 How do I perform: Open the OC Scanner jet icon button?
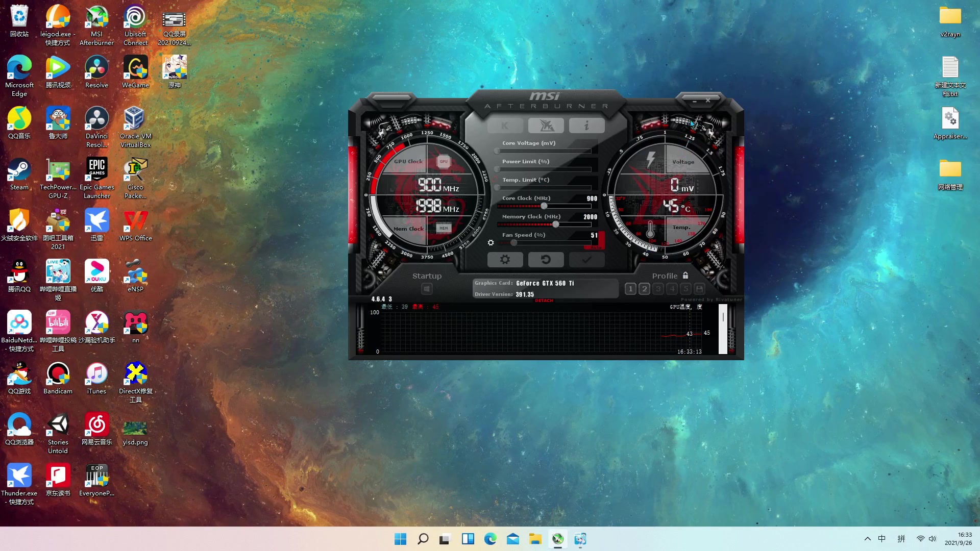[x=546, y=126]
